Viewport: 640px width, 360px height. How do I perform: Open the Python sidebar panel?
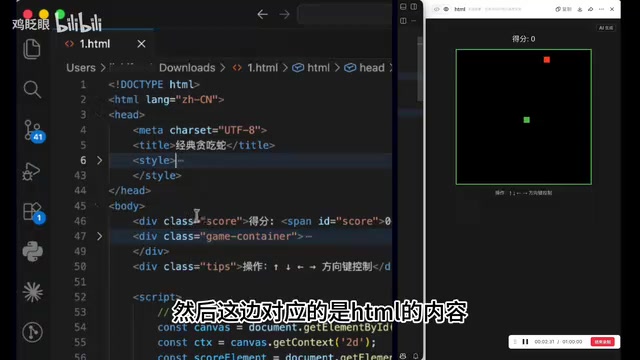[x=33, y=251]
